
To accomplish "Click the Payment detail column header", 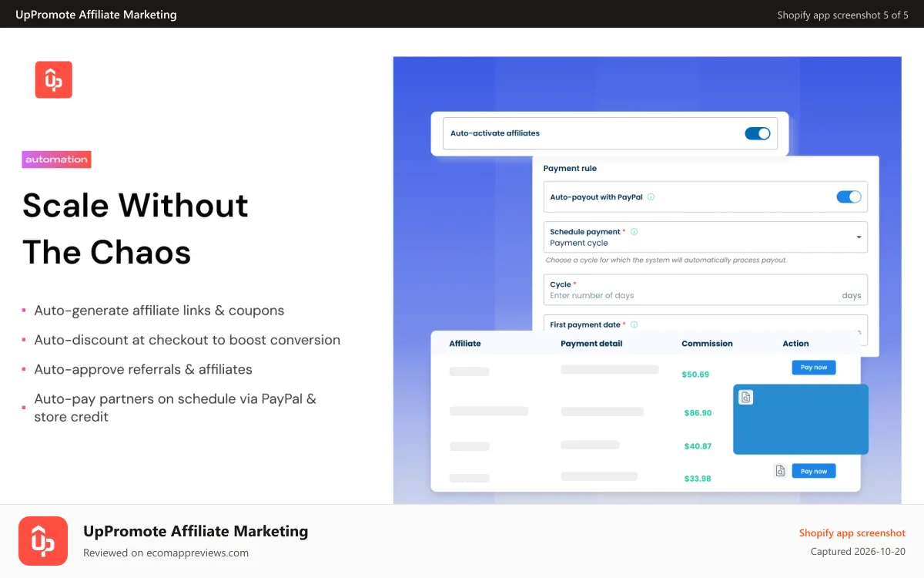I will coord(591,344).
